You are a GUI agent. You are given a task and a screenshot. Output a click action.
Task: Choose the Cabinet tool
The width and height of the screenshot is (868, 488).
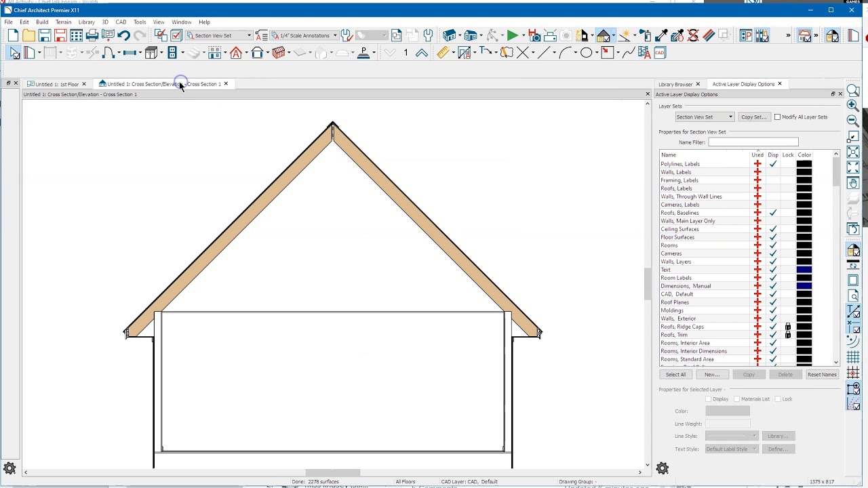click(151, 53)
